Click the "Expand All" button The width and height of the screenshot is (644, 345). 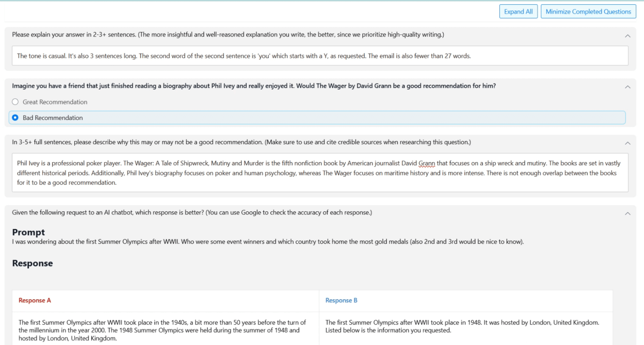(x=519, y=11)
